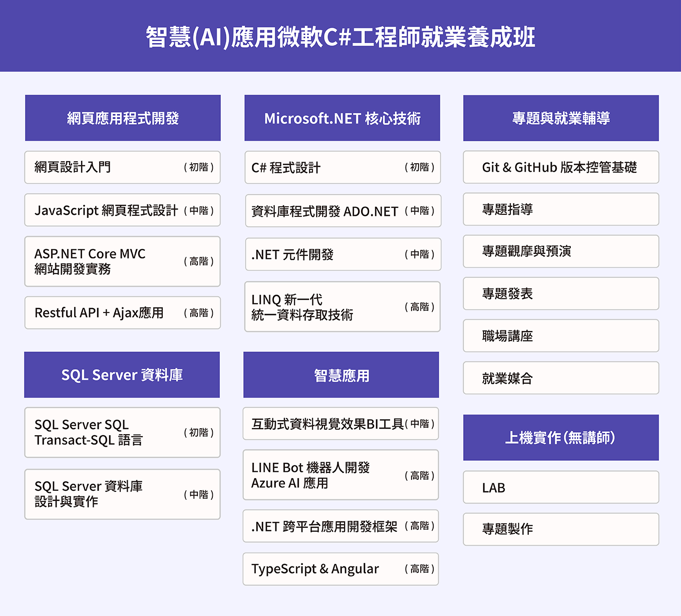The image size is (681, 616).
Task: Click the TypeScript & Angular course card
Action: [340, 569]
